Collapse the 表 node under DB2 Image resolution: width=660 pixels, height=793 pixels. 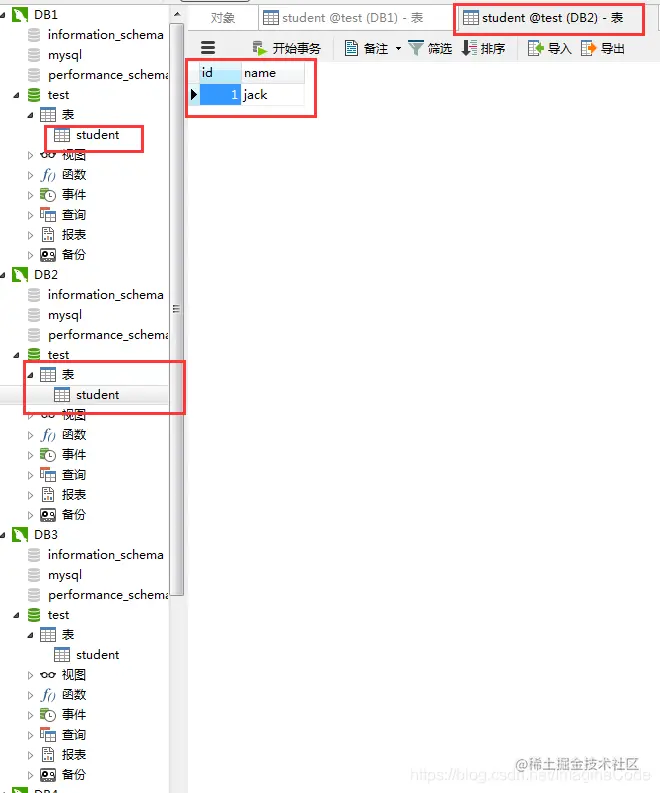30,375
